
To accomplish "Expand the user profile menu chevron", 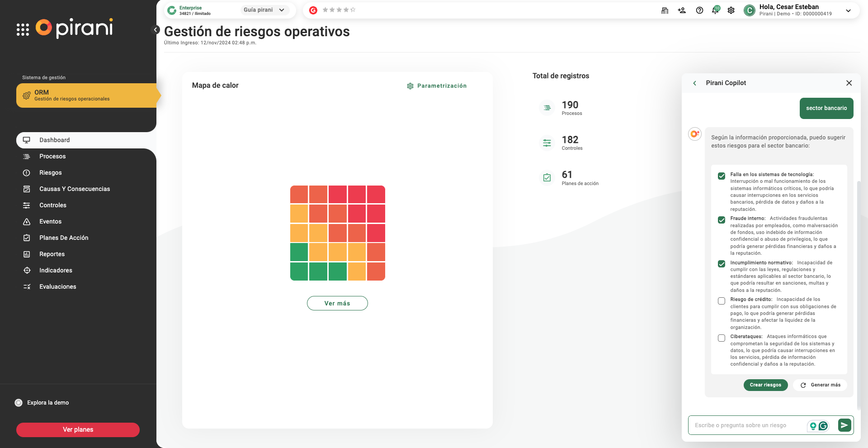I will (x=848, y=10).
